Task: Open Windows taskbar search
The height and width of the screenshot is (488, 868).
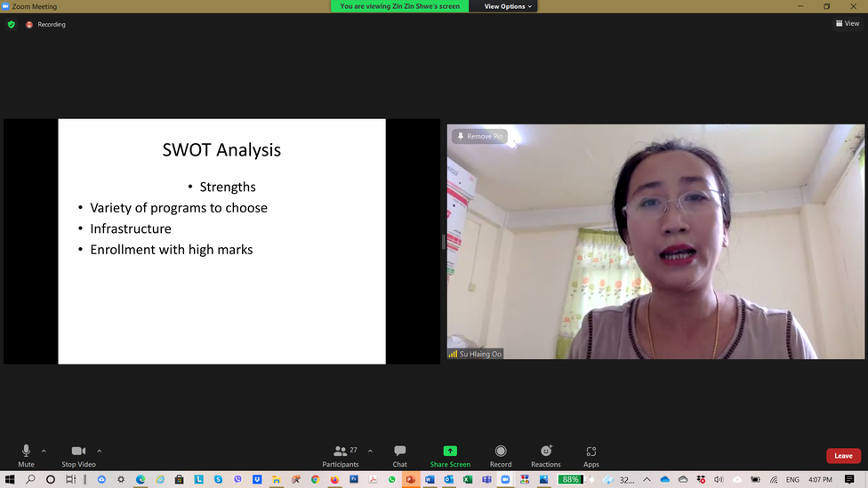Action: pos(30,480)
